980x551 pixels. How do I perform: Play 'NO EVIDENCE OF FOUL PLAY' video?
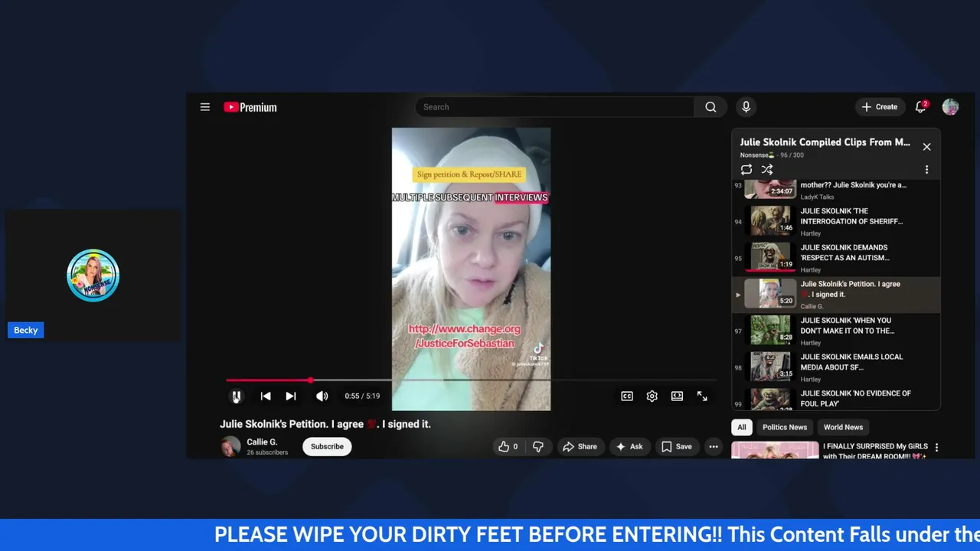(x=835, y=398)
